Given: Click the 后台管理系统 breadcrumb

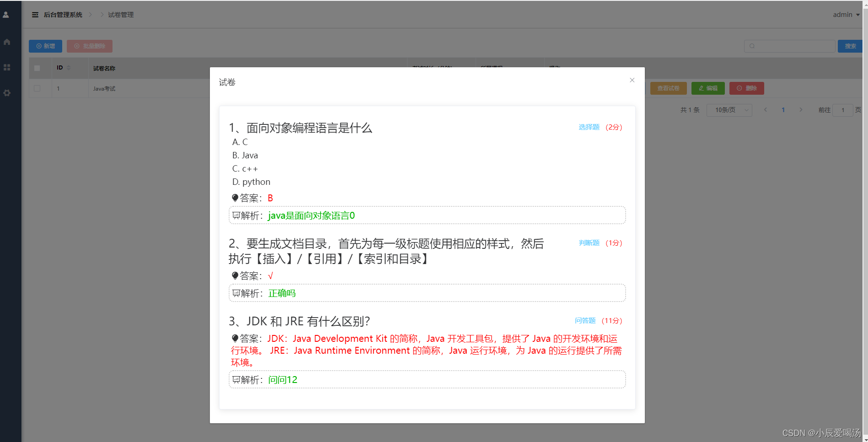Looking at the screenshot, I should click(63, 15).
